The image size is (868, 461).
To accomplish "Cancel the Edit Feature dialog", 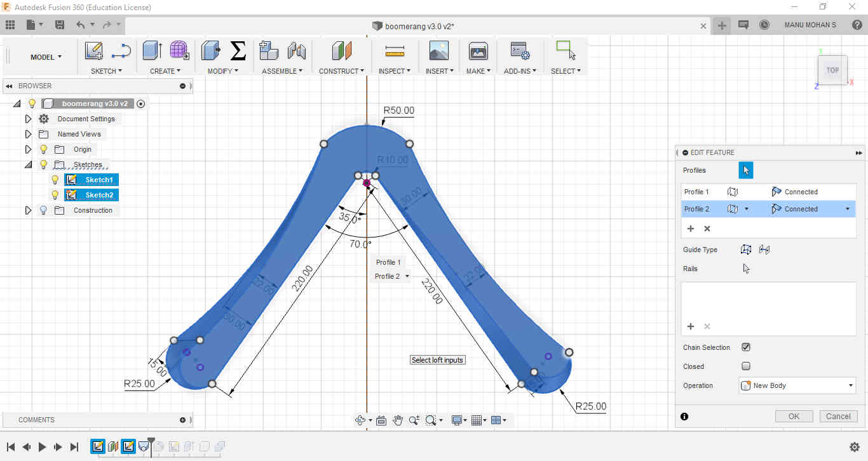I will [838, 417].
